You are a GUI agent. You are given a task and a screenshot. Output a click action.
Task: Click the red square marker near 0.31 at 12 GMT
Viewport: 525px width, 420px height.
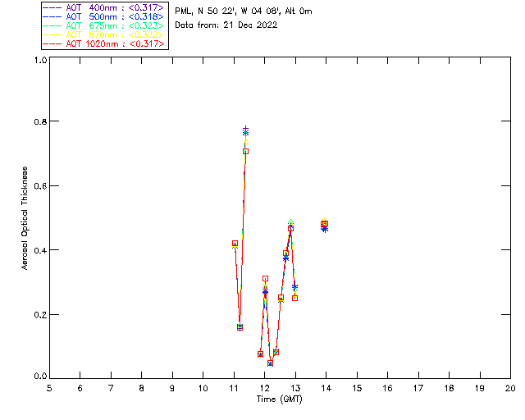click(x=265, y=279)
